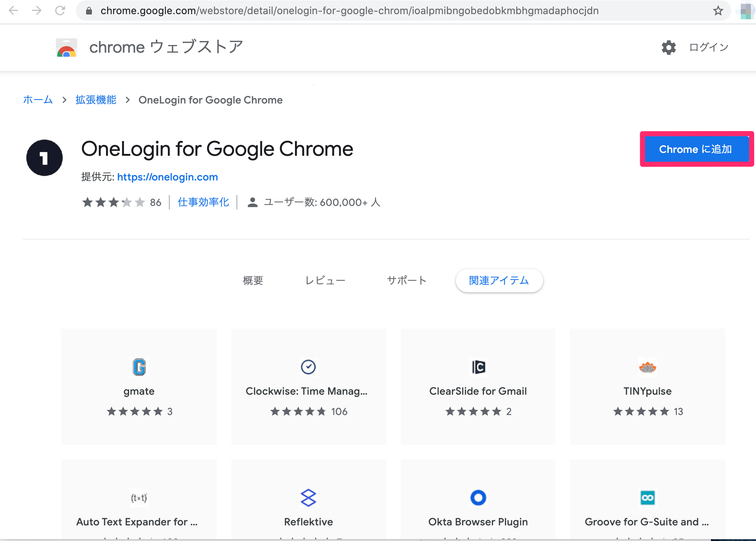Viewport: 756px width, 541px height.
Task: Go to 拡張機能 breadcrumb link
Action: tap(96, 100)
